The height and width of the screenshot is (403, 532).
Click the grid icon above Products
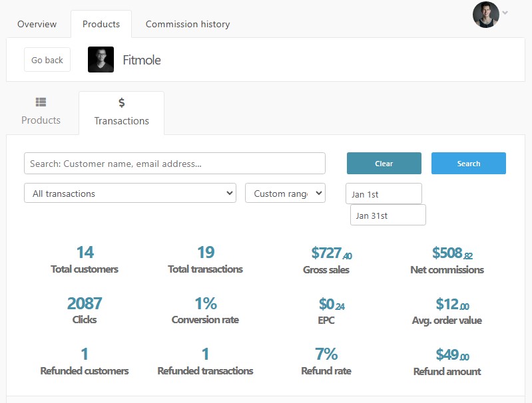[41, 102]
